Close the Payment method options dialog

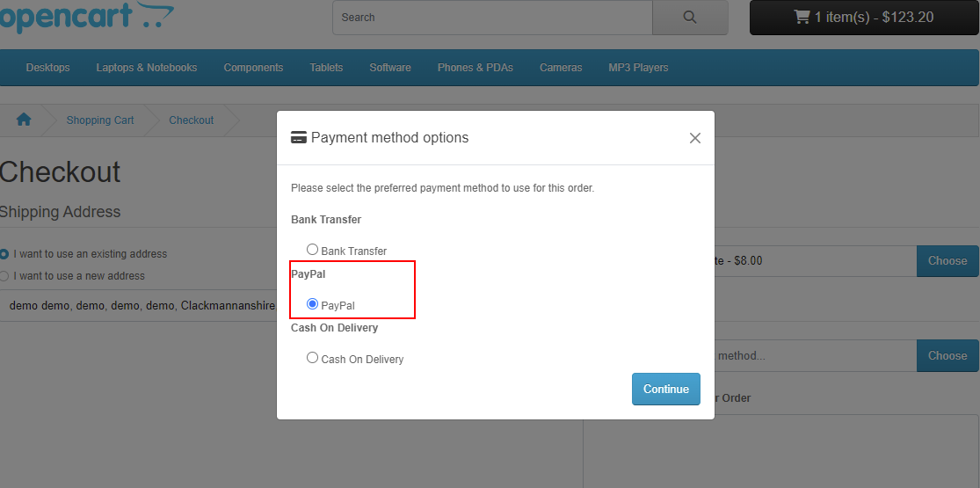[695, 138]
